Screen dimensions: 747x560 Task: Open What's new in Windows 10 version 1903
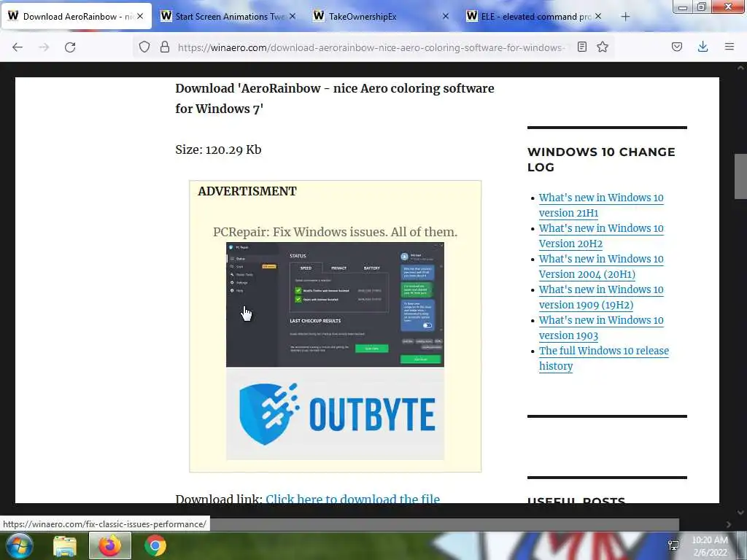pyautogui.click(x=601, y=327)
